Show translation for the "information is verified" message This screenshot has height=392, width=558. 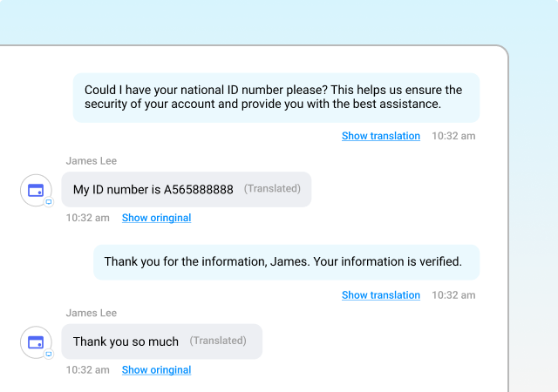pos(381,295)
